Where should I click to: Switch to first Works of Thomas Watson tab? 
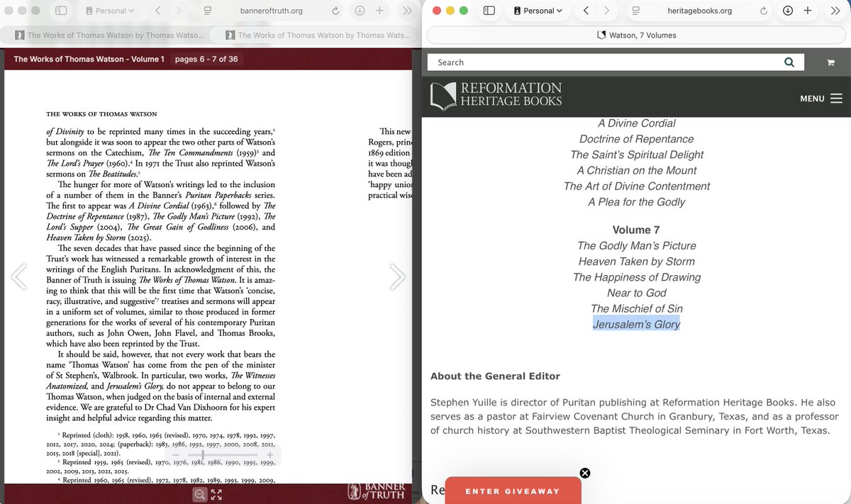(109, 35)
